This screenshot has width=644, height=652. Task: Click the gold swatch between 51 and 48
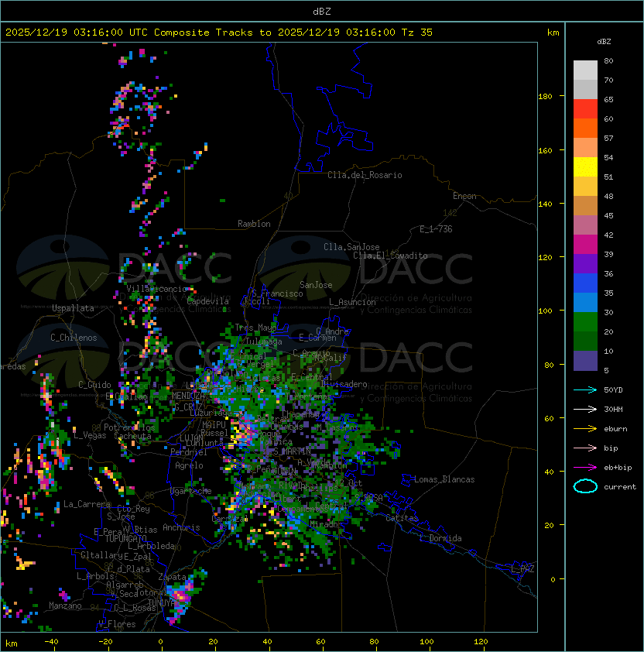[585, 187]
